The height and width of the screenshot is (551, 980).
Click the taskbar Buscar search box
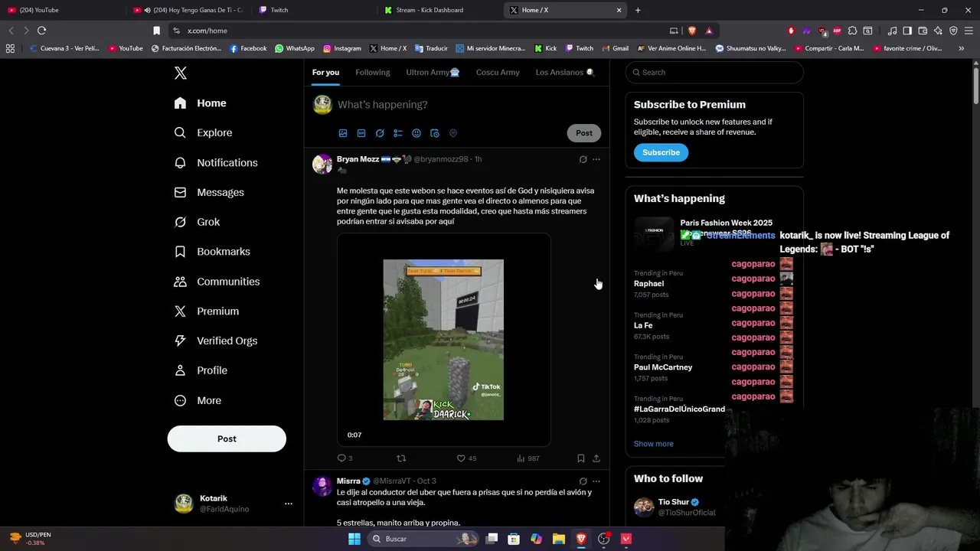coord(423,539)
